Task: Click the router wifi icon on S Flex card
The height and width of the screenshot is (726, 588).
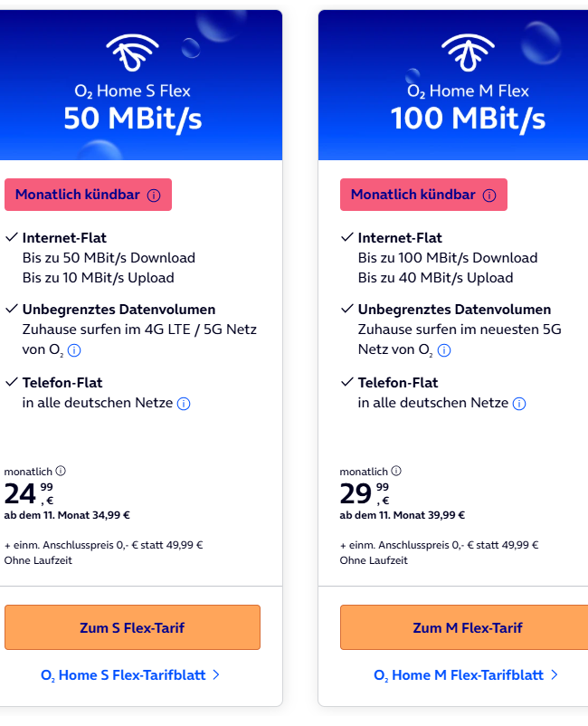Action: point(132,54)
